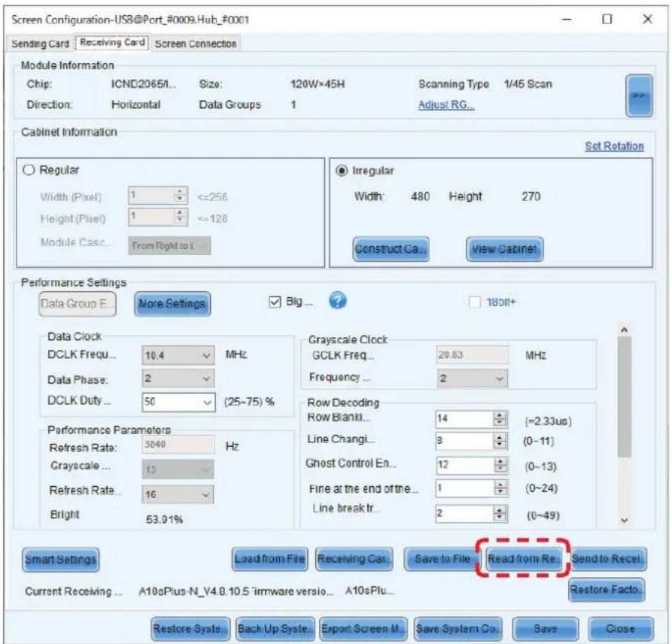Enable the 18bit+ checkbox

click(474, 302)
